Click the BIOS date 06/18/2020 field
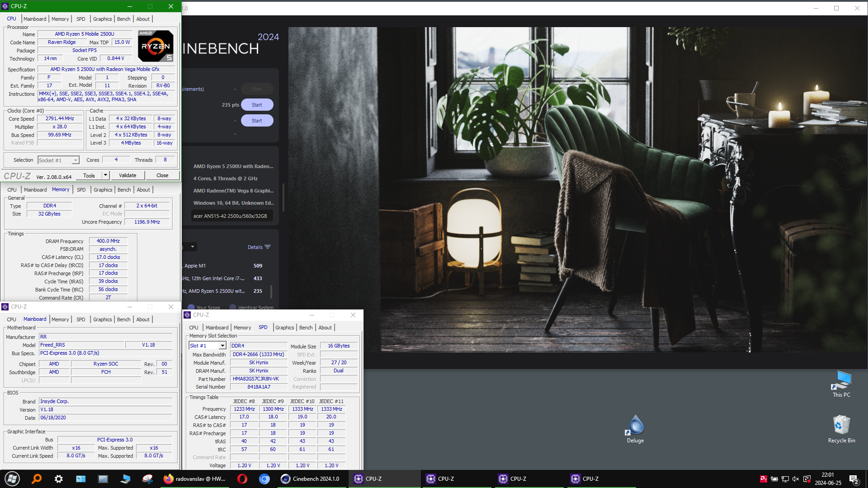 click(x=106, y=418)
